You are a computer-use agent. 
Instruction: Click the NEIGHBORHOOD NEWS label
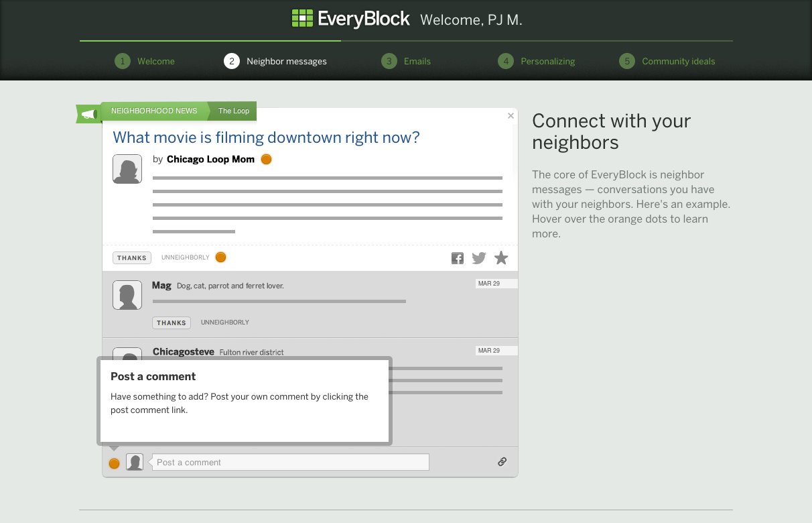click(x=154, y=111)
